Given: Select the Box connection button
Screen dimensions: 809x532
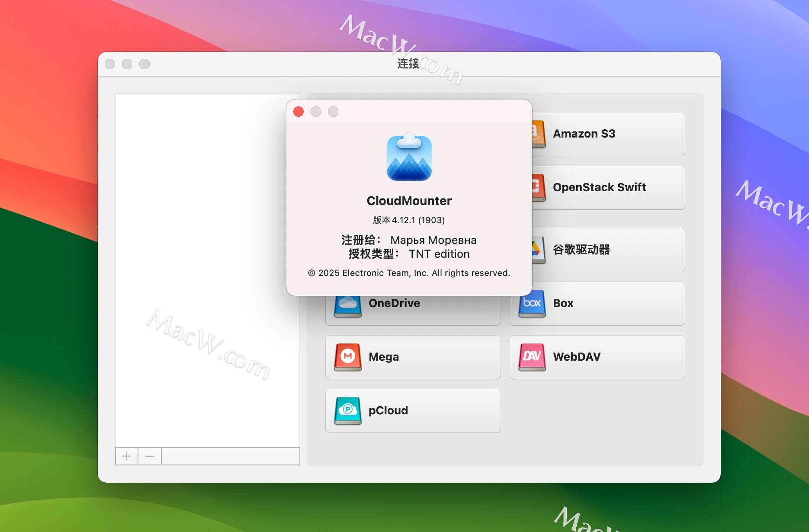Looking at the screenshot, I should click(597, 304).
